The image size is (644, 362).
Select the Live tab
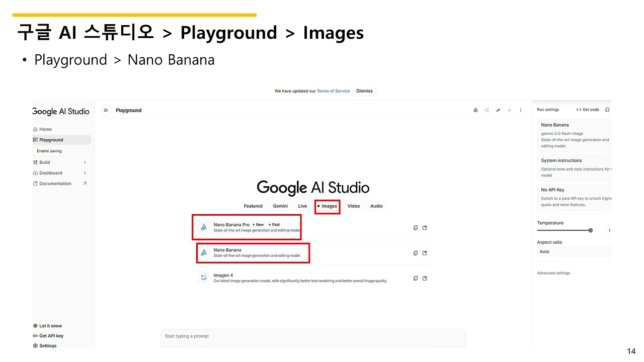coord(302,206)
